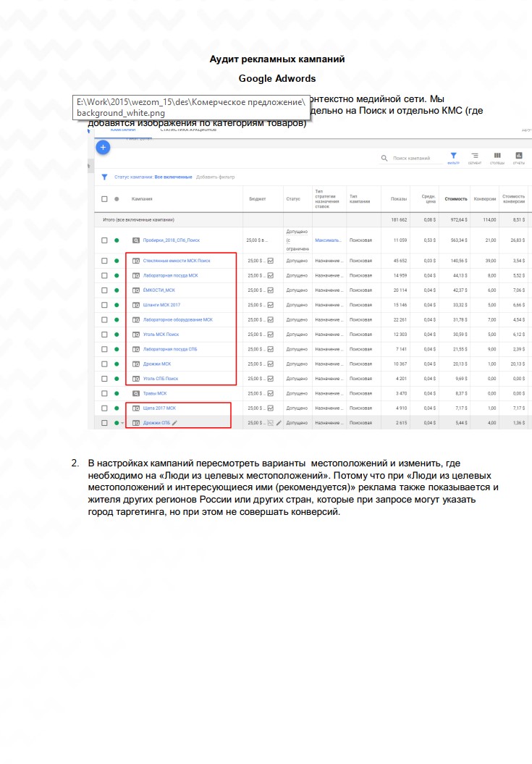
Task: Tick the select-all checkbox in table header
Action: [104, 199]
